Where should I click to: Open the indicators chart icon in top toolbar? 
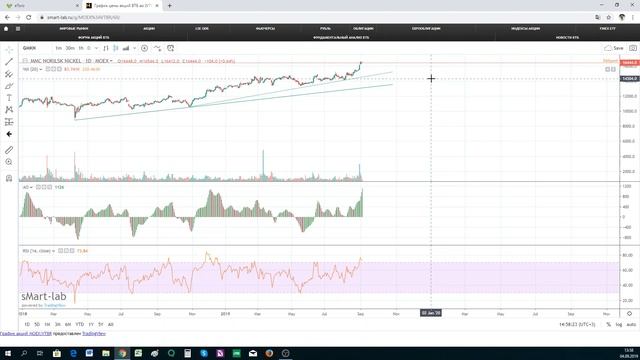pyautogui.click(x=126, y=48)
